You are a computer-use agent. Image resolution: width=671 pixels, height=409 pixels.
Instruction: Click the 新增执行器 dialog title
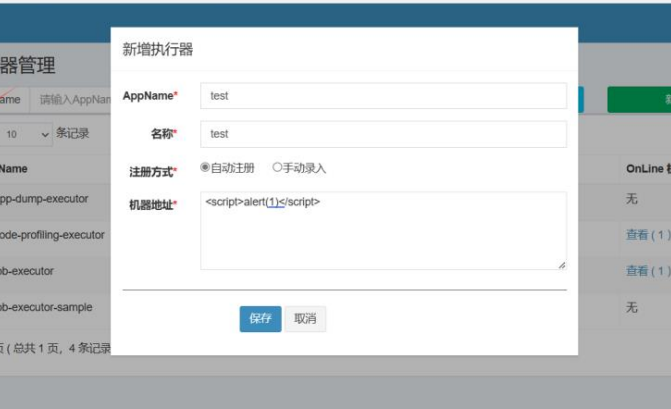tap(157, 49)
